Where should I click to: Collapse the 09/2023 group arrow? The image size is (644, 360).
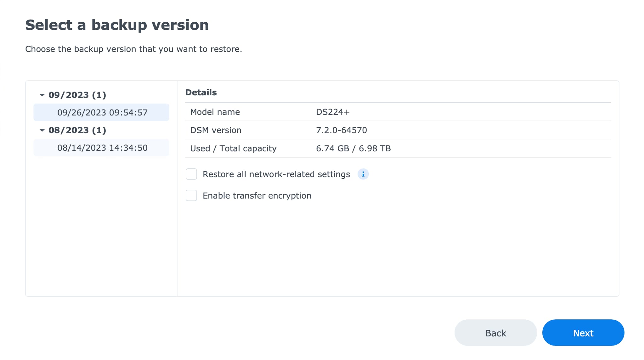coord(42,95)
